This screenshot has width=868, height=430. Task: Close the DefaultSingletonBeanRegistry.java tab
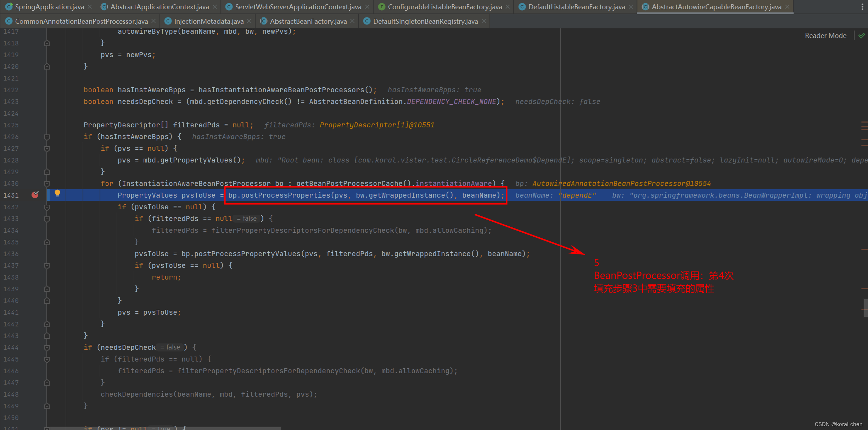point(484,21)
